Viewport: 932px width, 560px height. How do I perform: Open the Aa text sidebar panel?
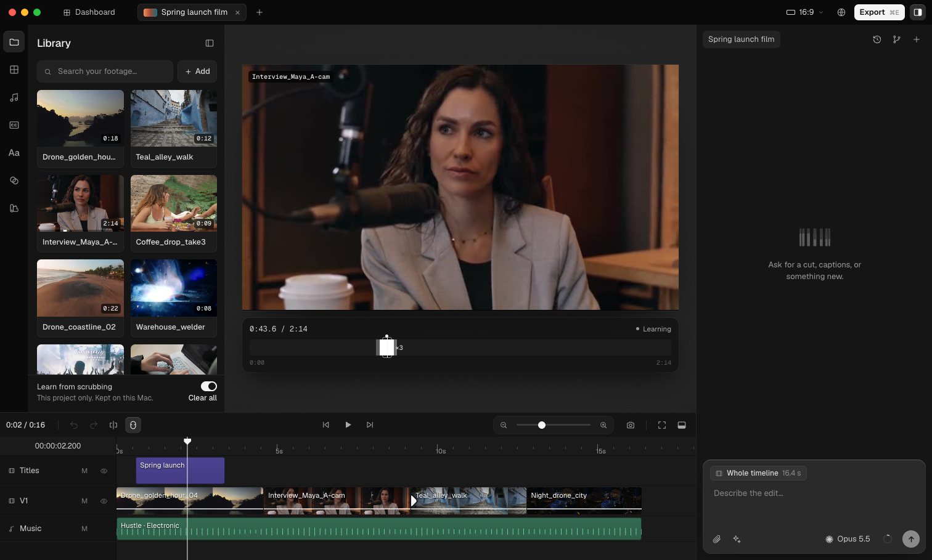click(14, 153)
